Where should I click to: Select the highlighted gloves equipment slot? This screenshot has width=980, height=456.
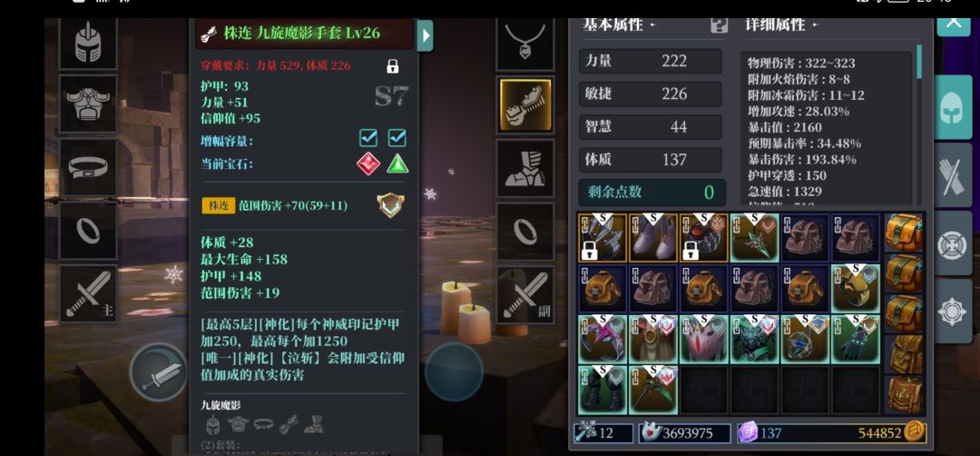coord(525,104)
